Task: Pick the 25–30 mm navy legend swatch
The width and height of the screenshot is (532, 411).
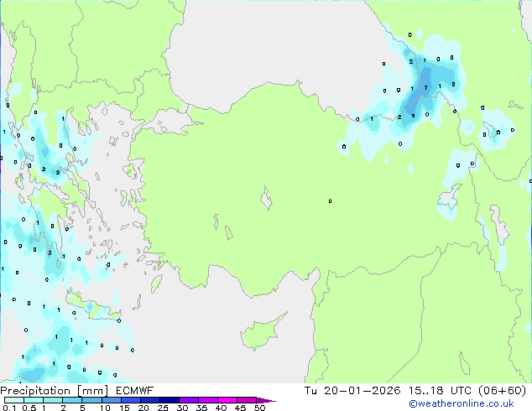Action: (170, 400)
